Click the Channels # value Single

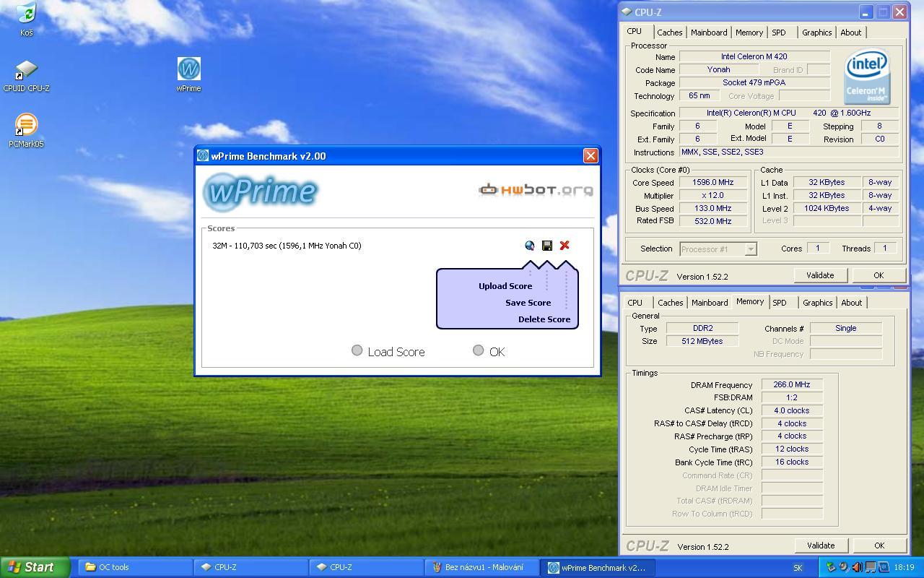pyautogui.click(x=846, y=328)
